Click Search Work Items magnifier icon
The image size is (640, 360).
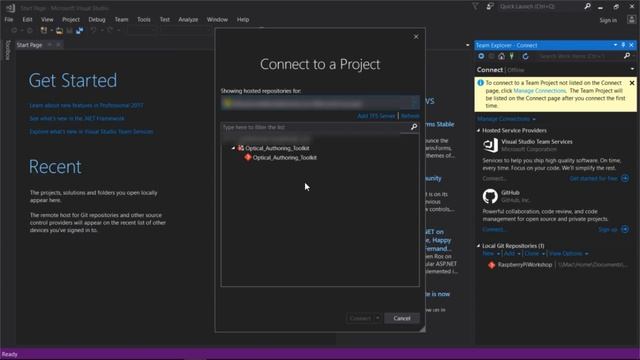(627, 56)
